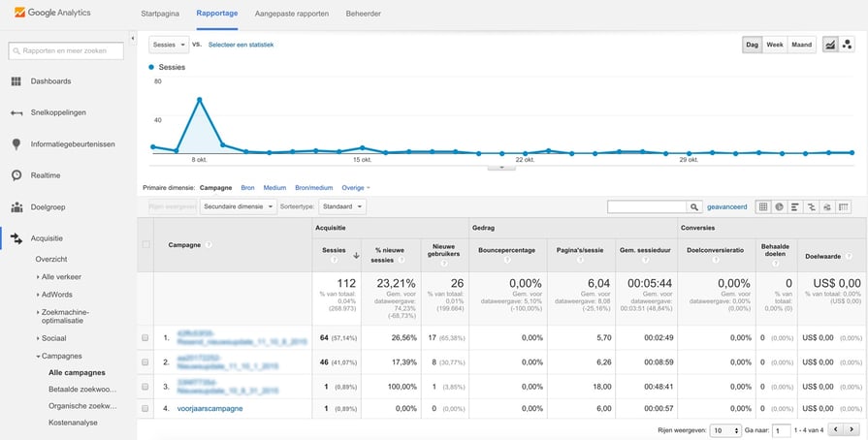Open the Aangepaste rapporten tab
868x440 pixels.
[x=291, y=15]
